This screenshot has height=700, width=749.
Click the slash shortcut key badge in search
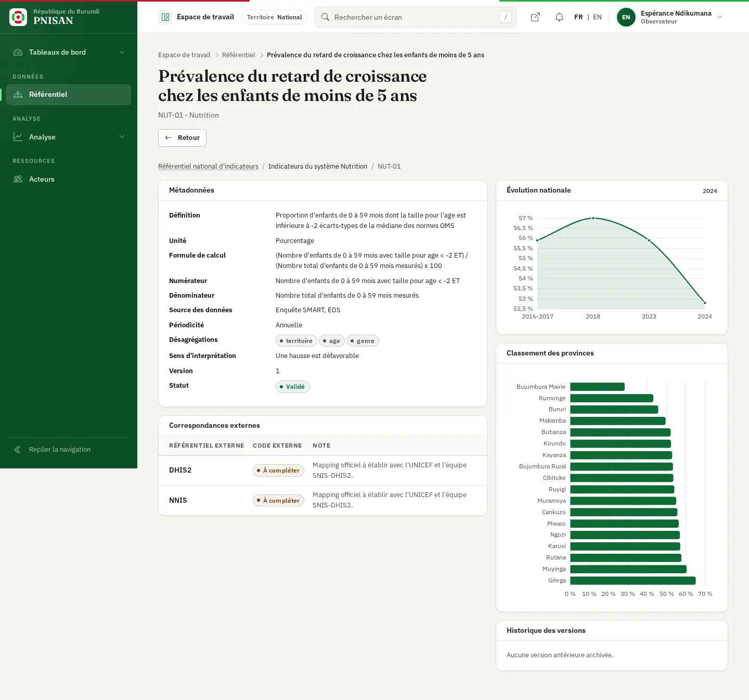[x=505, y=17]
